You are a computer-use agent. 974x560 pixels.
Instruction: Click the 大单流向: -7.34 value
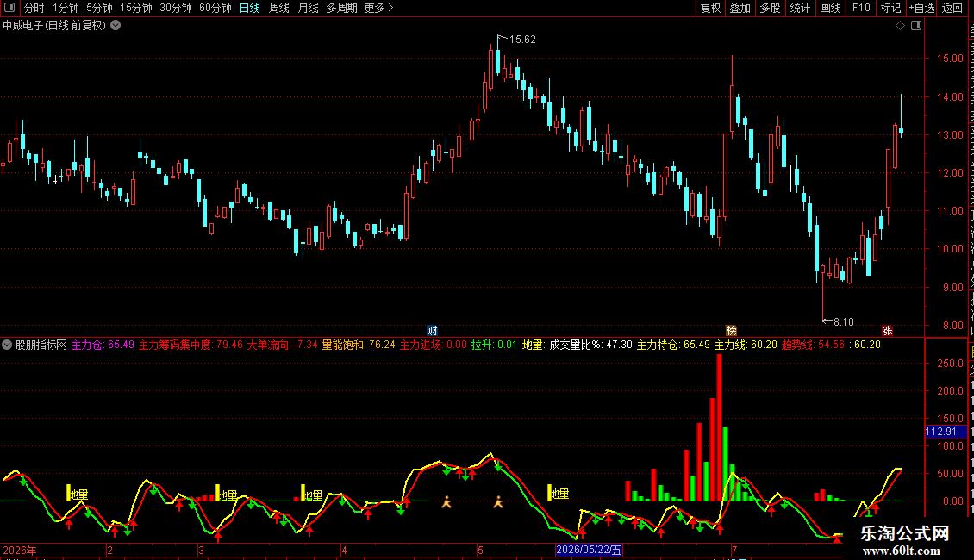[283, 345]
